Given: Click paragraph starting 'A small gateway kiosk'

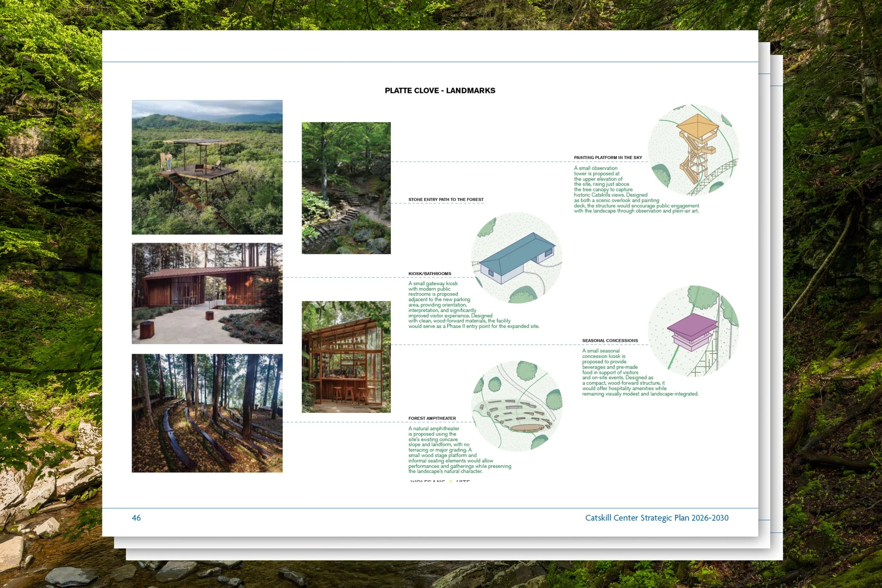Looking at the screenshot, I should [x=473, y=305].
